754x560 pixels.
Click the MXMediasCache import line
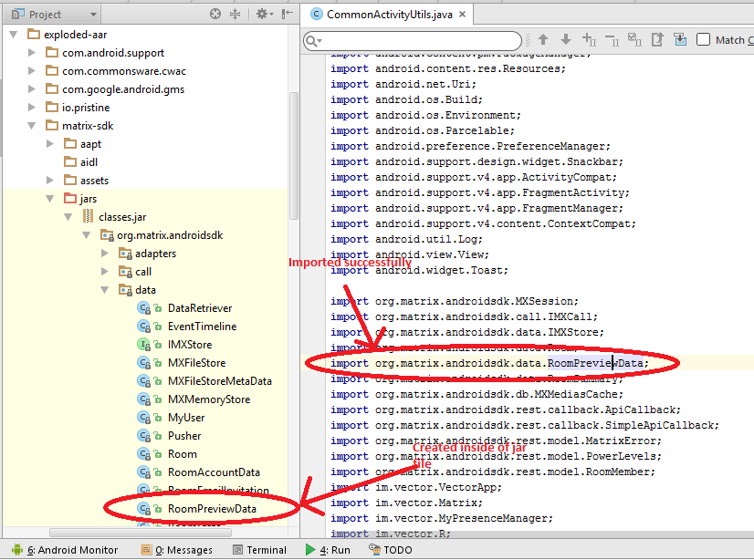click(476, 394)
